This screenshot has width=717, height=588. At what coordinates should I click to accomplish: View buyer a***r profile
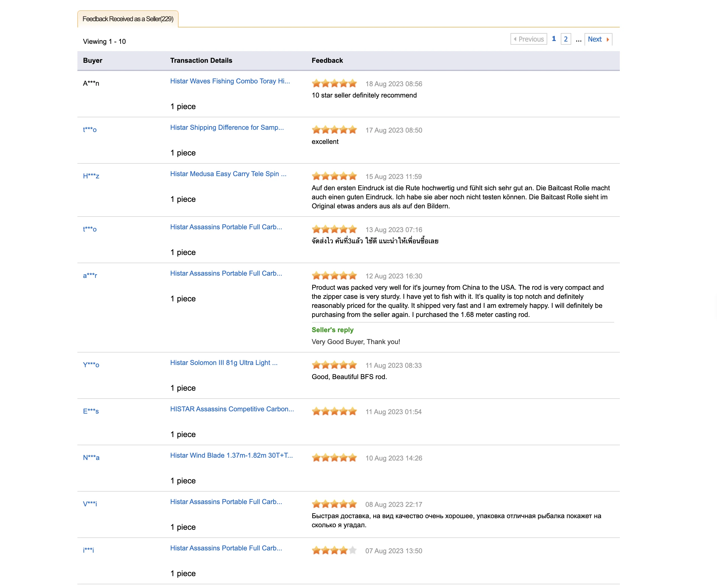click(90, 276)
